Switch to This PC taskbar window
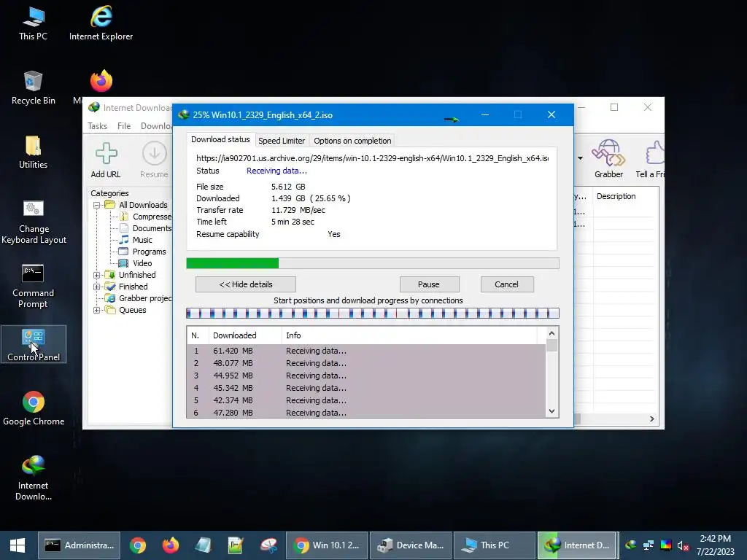Image resolution: width=747 pixels, height=560 pixels. (x=494, y=545)
